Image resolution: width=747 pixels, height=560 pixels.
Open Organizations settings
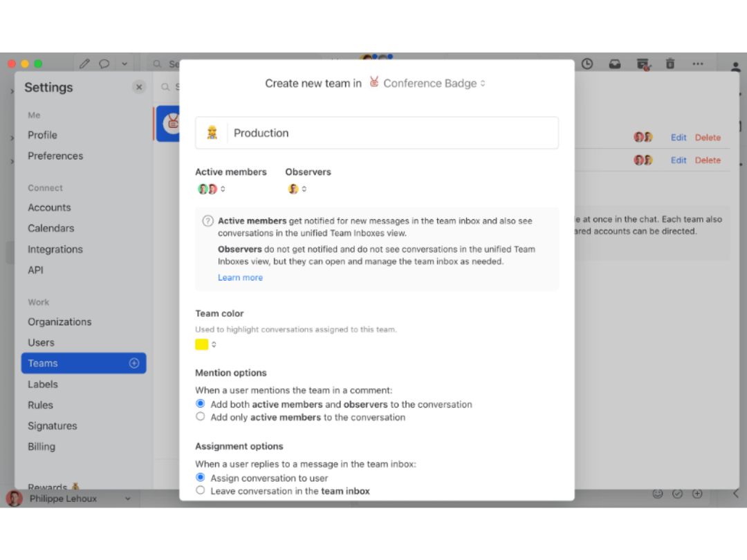coord(59,322)
